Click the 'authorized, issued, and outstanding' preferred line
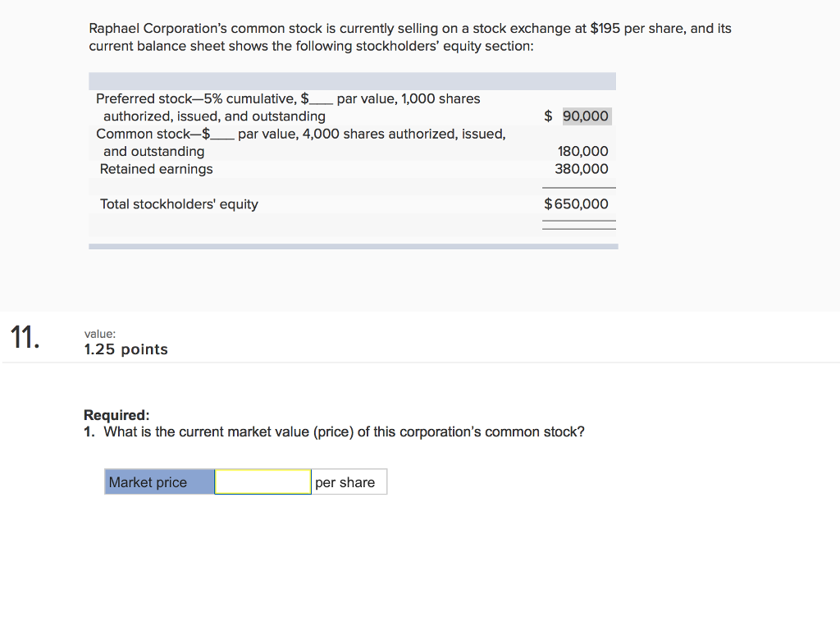The width and height of the screenshot is (840, 625). coord(214,116)
